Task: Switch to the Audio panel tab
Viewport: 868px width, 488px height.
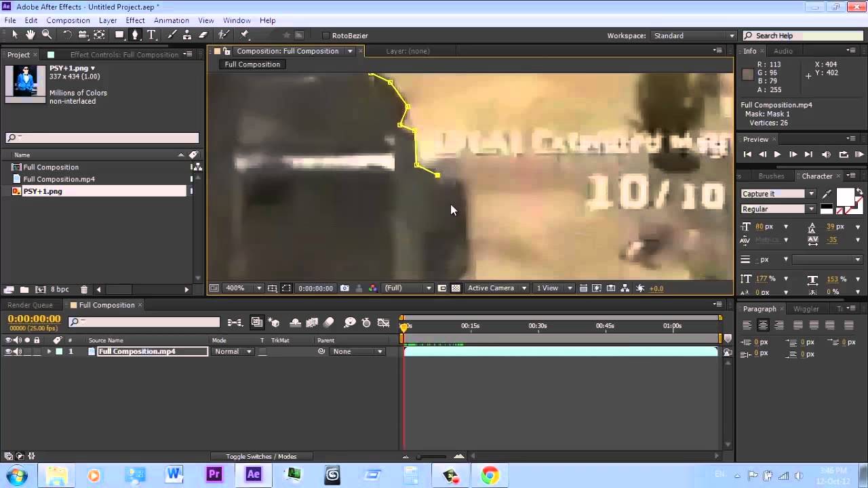Action: pyautogui.click(x=783, y=51)
